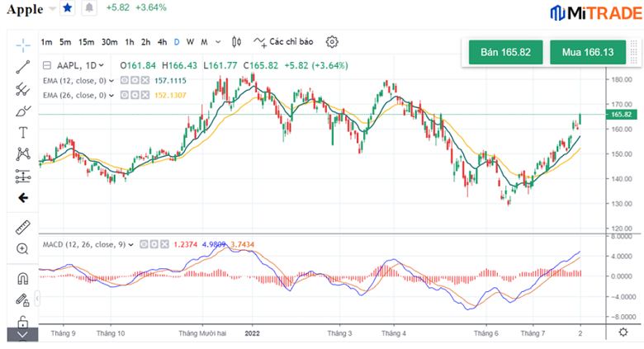
Task: Hide the EMA 26 indicator line
Action: click(x=125, y=95)
